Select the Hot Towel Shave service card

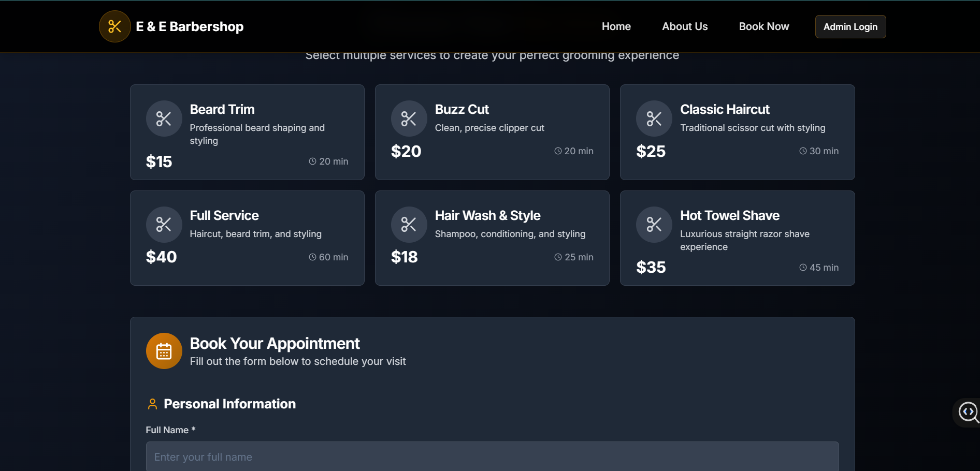(737, 238)
